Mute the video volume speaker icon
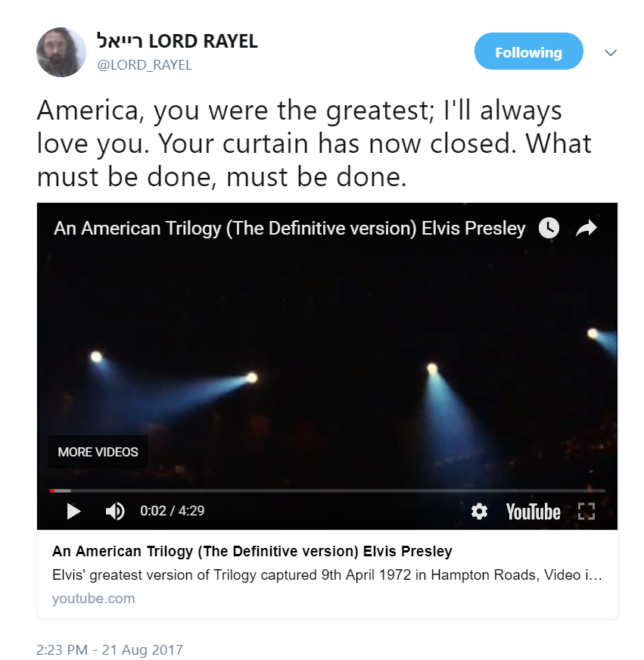The height and width of the screenshot is (660, 644). tap(115, 512)
